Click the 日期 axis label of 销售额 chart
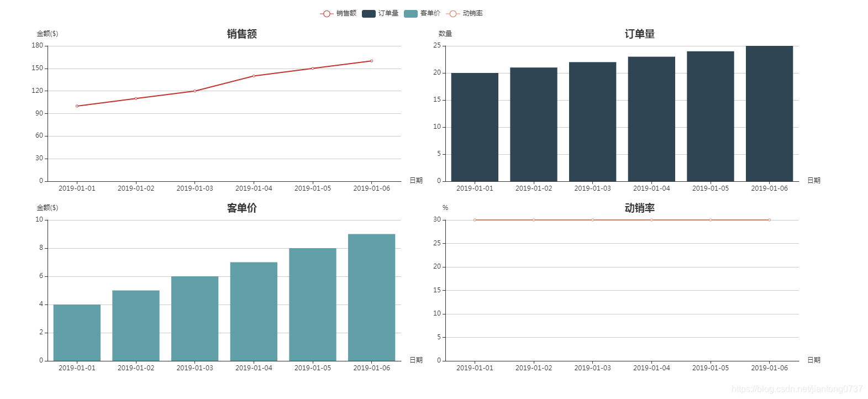Screen dimensions: 868x399 coord(416,181)
